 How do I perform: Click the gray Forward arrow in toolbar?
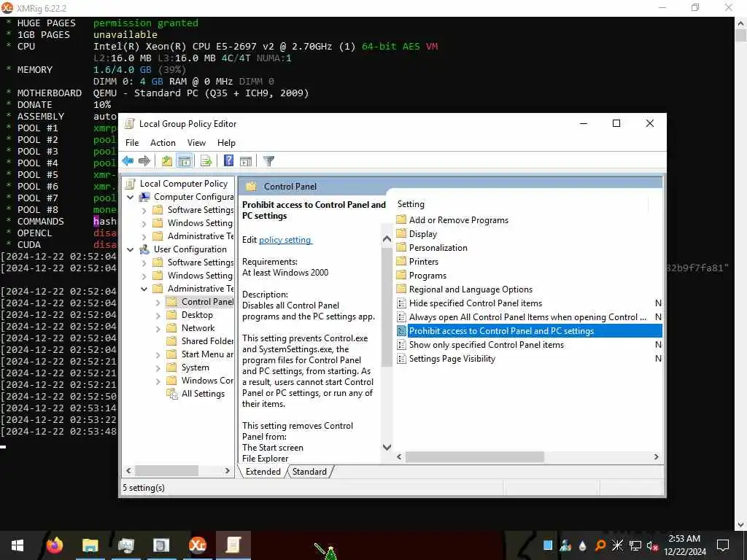pyautogui.click(x=144, y=161)
